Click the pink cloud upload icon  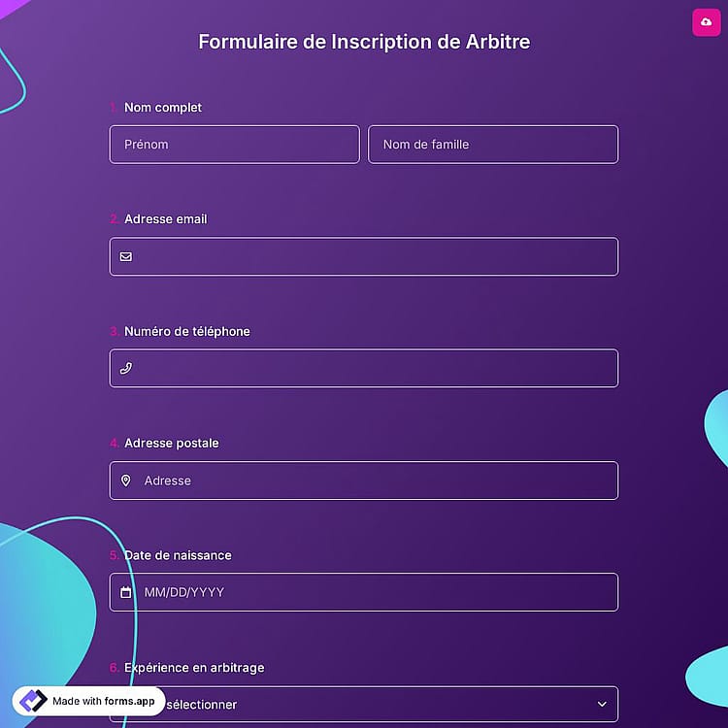tap(706, 21)
